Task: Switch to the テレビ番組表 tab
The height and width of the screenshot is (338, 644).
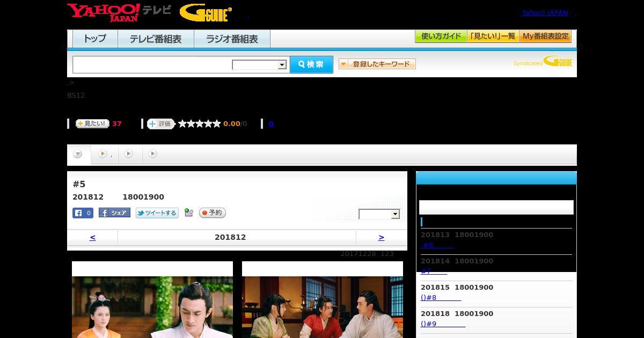Action: pos(156,39)
